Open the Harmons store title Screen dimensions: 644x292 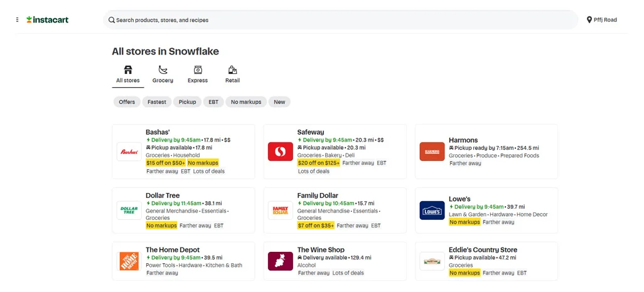click(463, 140)
